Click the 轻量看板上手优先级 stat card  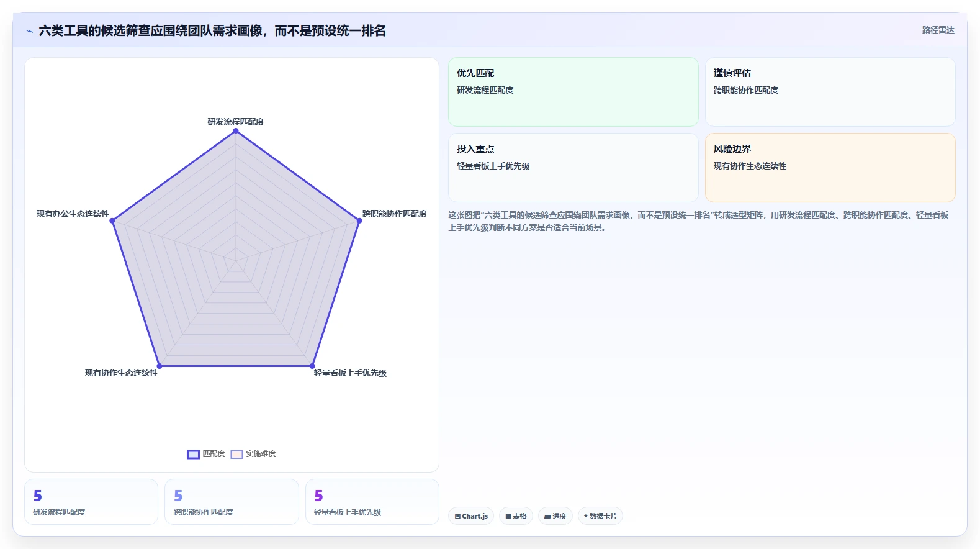[372, 502]
